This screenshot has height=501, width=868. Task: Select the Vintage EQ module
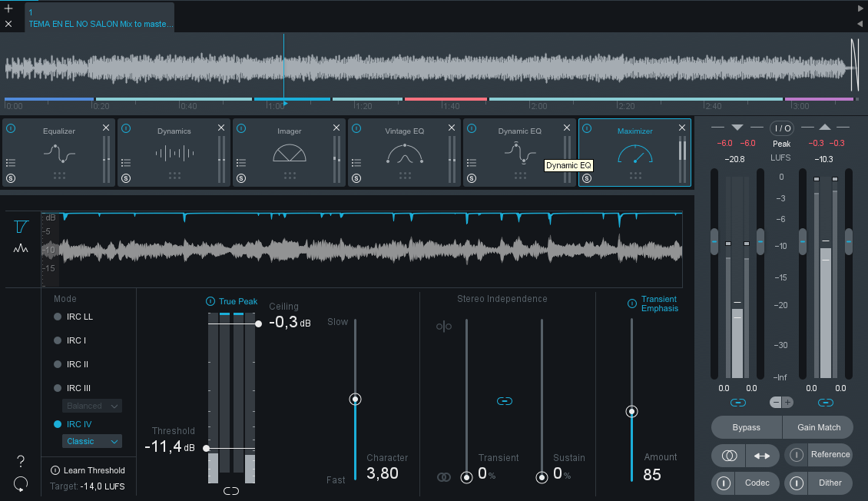tap(404, 154)
